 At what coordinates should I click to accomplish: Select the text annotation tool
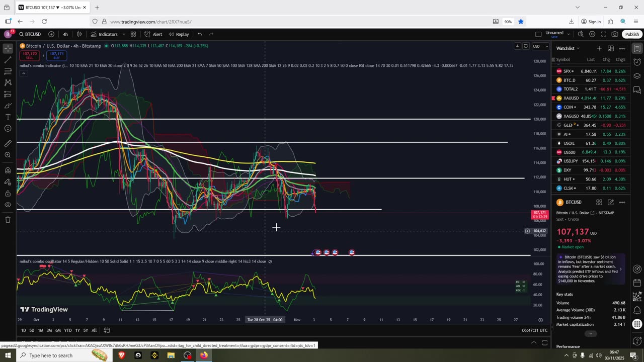(8, 117)
